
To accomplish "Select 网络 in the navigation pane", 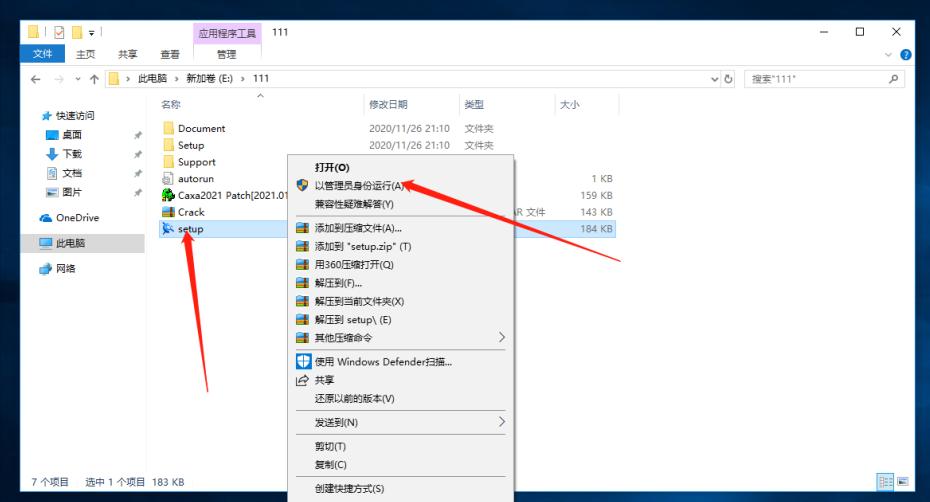I will [x=65, y=269].
